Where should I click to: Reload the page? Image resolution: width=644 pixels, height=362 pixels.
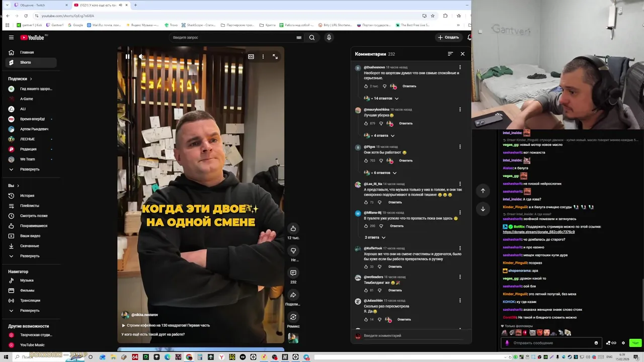26,16
